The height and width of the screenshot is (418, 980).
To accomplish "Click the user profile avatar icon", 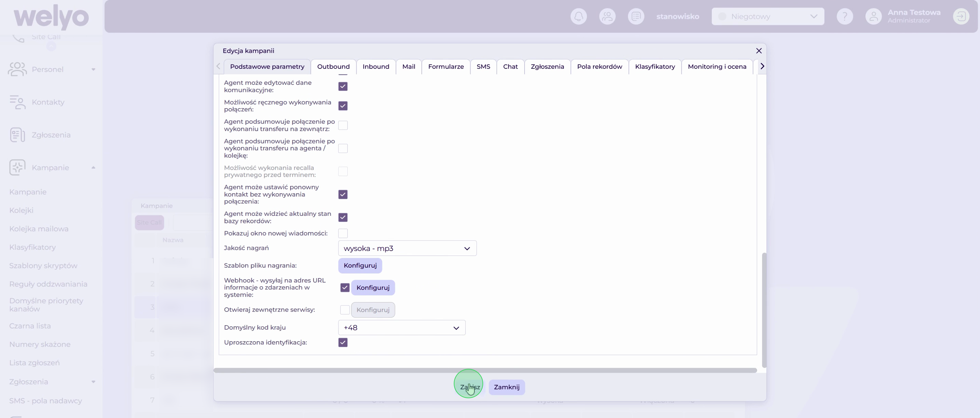I will click(x=873, y=16).
